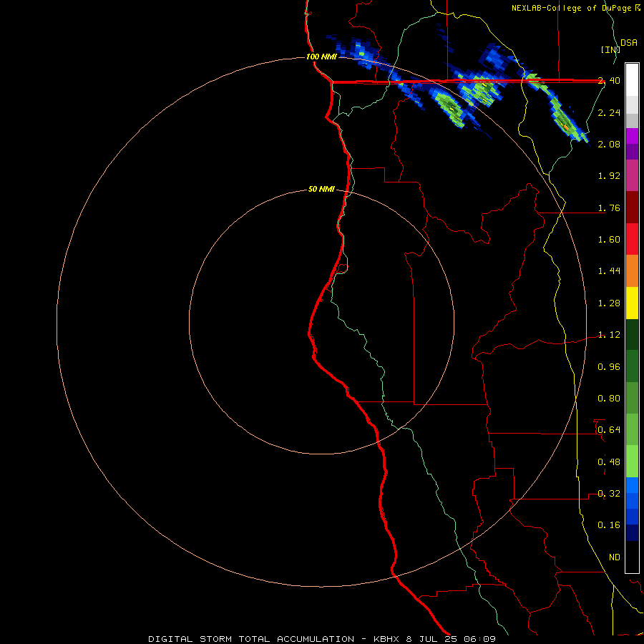Pick the light lime-green swatch near 0.48

coord(632,462)
